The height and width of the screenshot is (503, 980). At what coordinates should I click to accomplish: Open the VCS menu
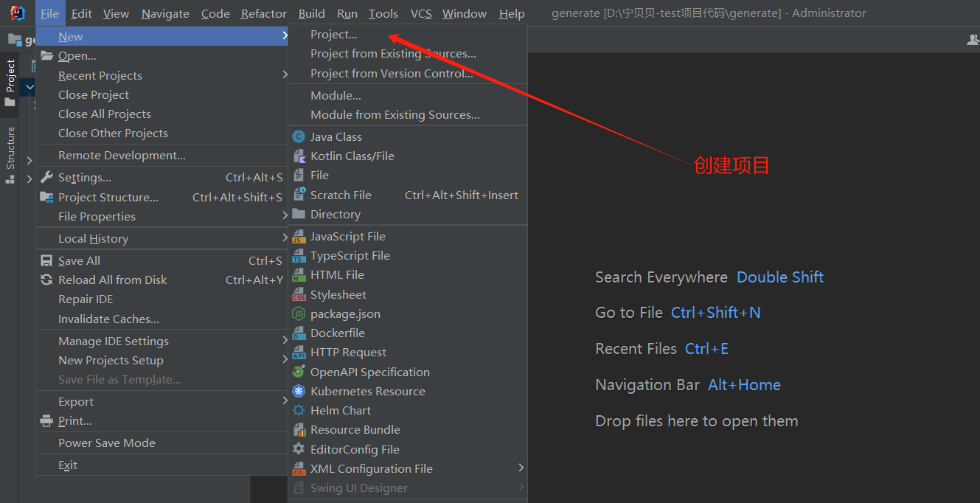click(421, 13)
